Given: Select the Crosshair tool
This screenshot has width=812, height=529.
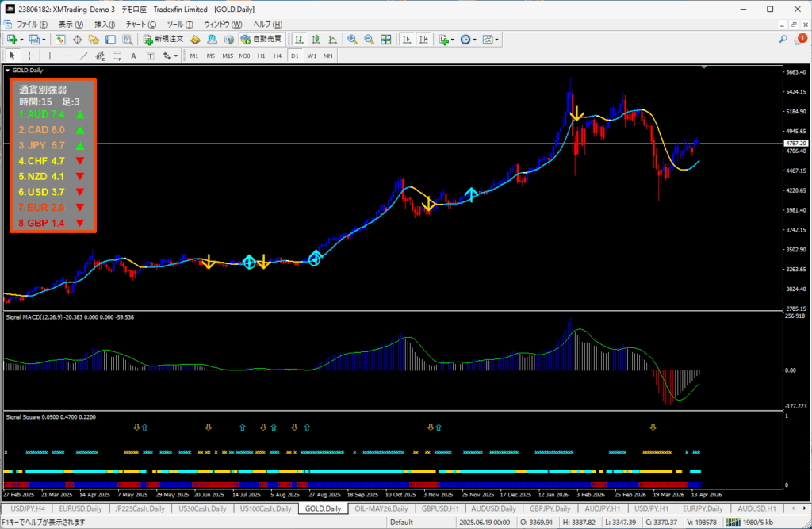Looking at the screenshot, I should pyautogui.click(x=29, y=56).
